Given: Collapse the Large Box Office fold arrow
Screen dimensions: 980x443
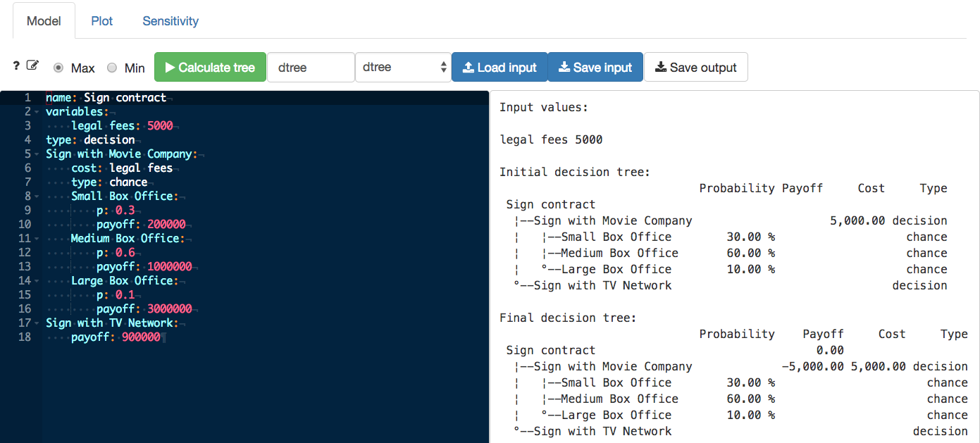Looking at the screenshot, I should [37, 281].
